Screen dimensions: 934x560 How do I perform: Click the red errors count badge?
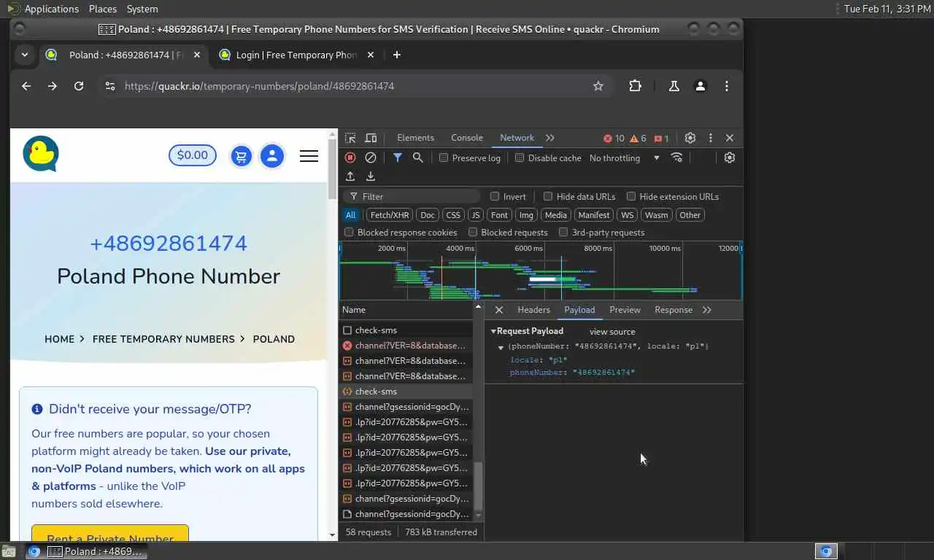click(x=614, y=139)
